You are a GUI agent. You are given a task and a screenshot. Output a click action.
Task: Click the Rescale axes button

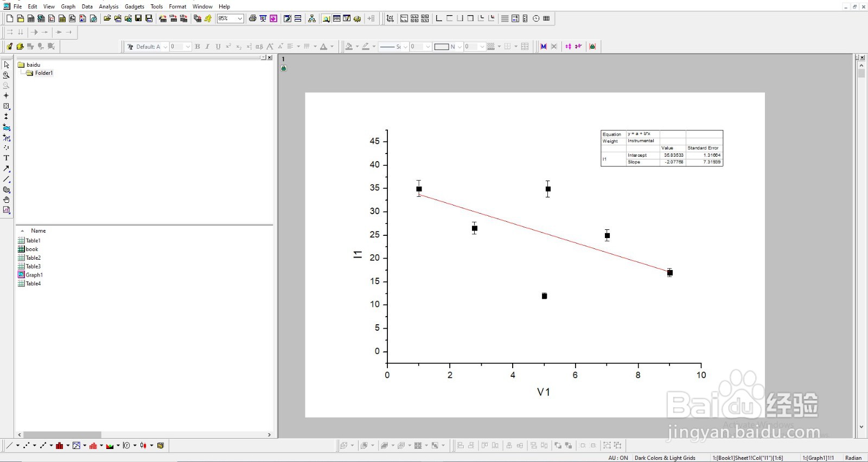[x=390, y=18]
